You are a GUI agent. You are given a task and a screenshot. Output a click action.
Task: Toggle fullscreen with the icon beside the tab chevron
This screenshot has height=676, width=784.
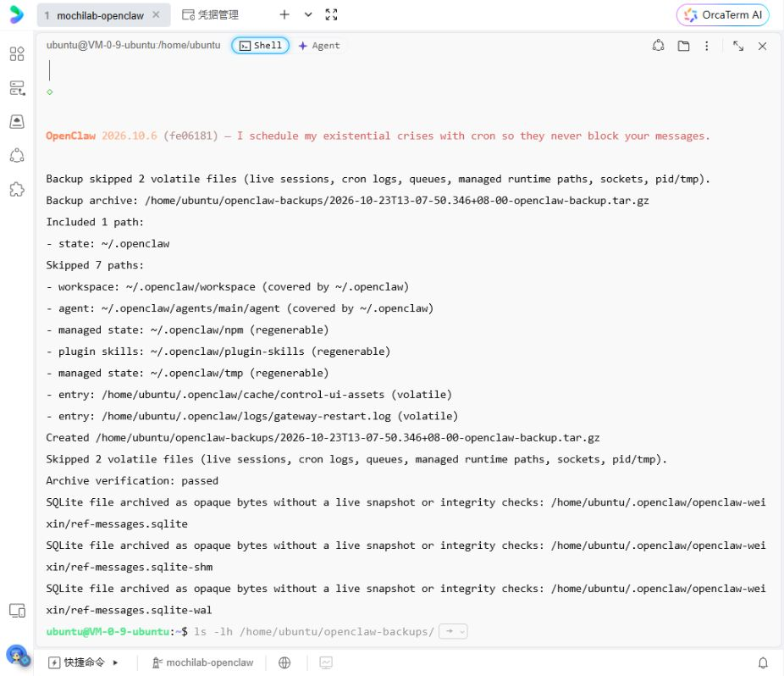click(x=331, y=14)
